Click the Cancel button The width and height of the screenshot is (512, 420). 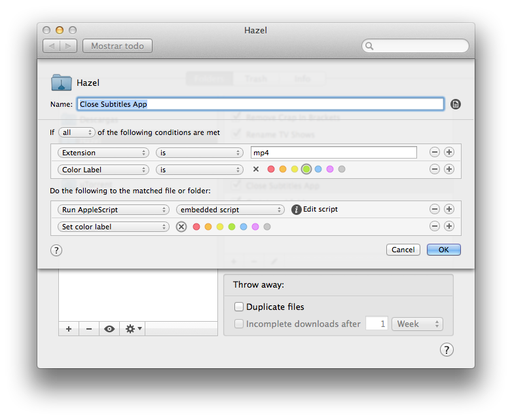(x=403, y=250)
